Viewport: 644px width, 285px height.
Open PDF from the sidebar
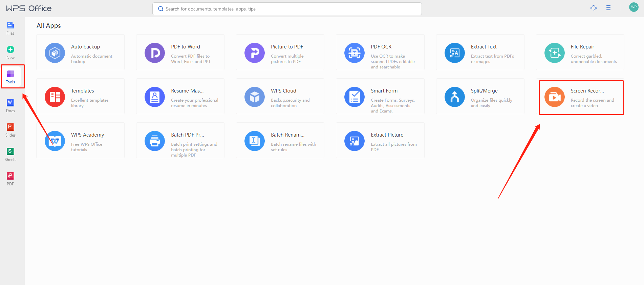click(x=10, y=176)
